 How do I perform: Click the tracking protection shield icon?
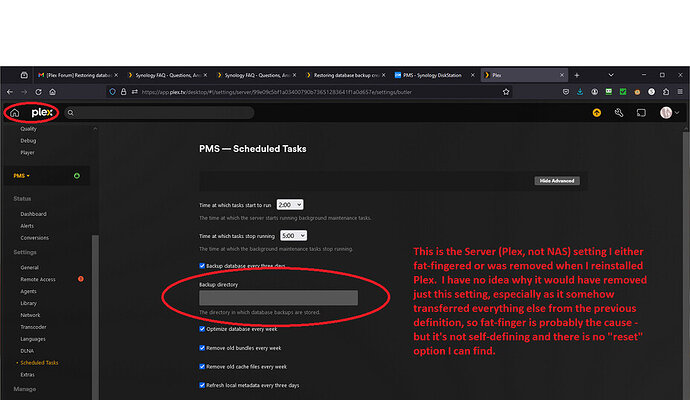(x=113, y=92)
